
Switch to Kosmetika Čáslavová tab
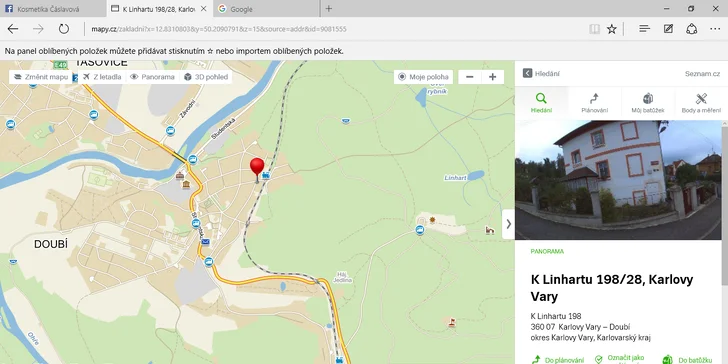[x=52, y=9]
